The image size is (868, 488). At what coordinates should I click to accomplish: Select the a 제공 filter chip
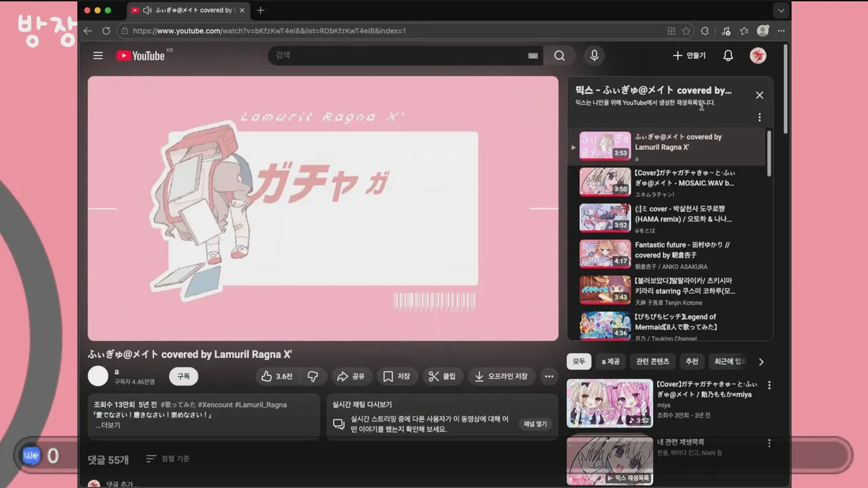610,361
